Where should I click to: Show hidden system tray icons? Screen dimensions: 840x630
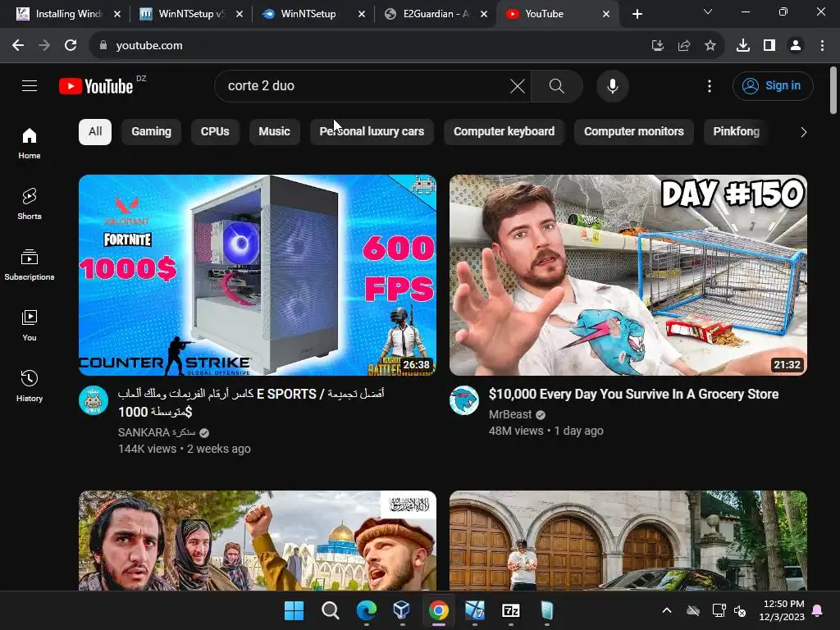666,610
